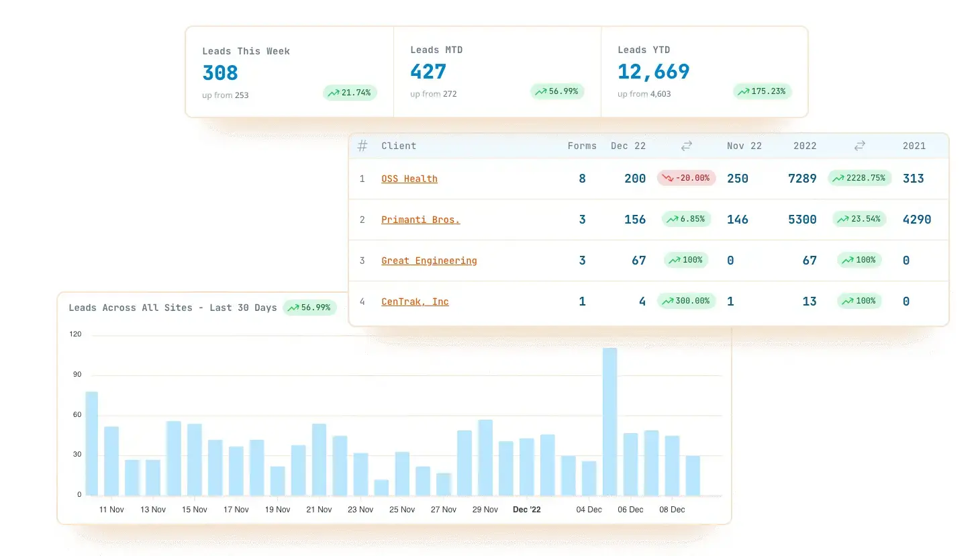
Task: Click Great Engineering's monthly 100% badge
Action: (x=686, y=260)
